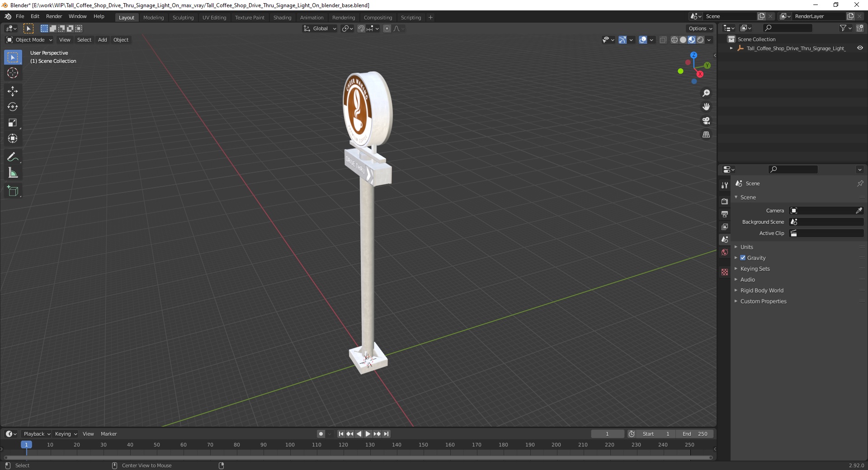
Task: Select the Rotate tool
Action: [13, 107]
